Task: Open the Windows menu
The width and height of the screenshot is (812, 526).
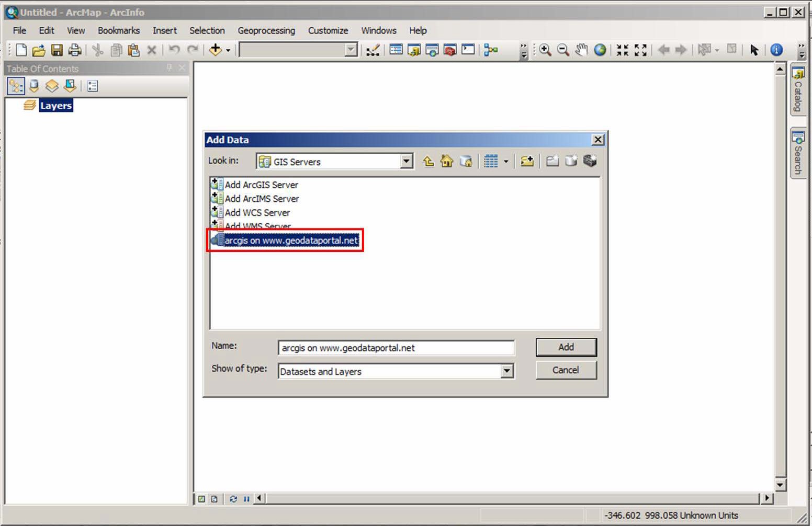Action: click(x=379, y=30)
